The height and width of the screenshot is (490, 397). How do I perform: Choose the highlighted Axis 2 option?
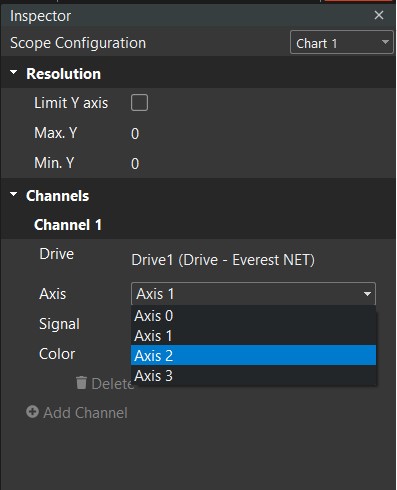tap(253, 355)
